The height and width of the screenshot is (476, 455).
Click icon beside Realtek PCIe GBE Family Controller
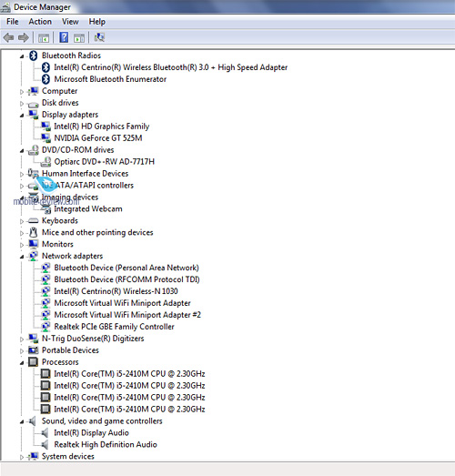tap(45, 327)
